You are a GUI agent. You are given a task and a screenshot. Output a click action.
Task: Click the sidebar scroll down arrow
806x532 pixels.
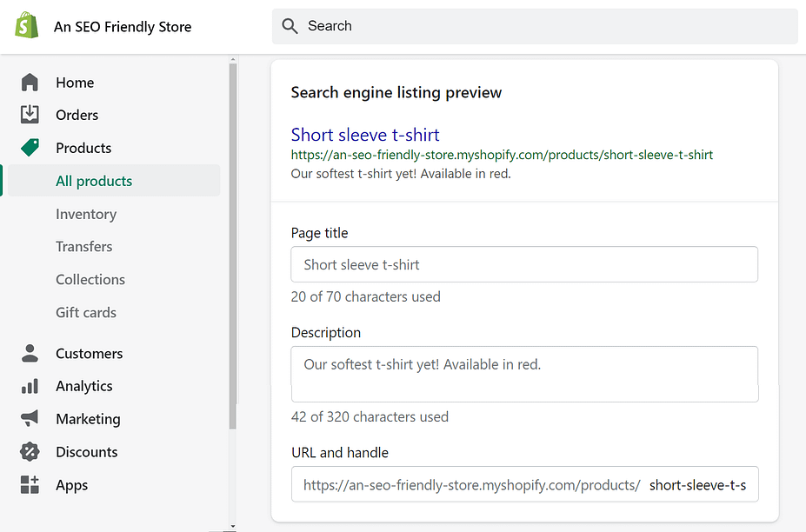click(233, 526)
